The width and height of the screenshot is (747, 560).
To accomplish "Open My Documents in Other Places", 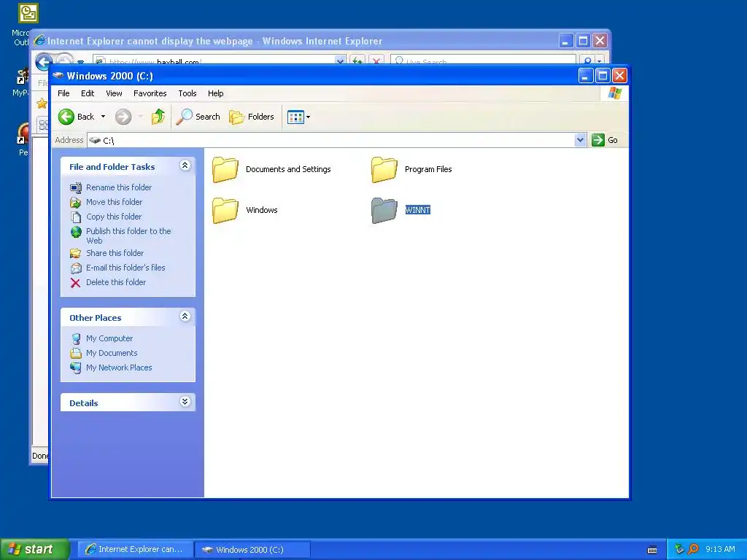I will pos(112,353).
